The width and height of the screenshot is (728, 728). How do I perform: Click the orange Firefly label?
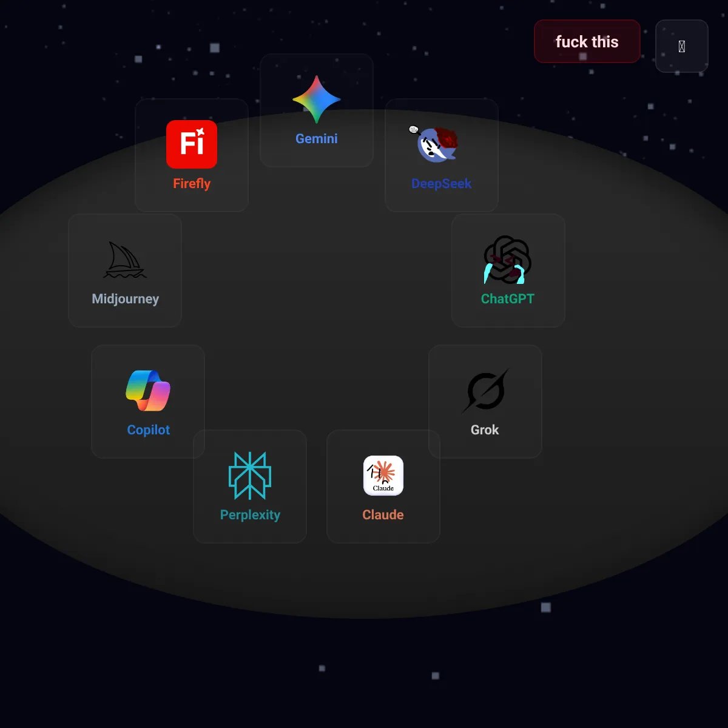click(192, 184)
